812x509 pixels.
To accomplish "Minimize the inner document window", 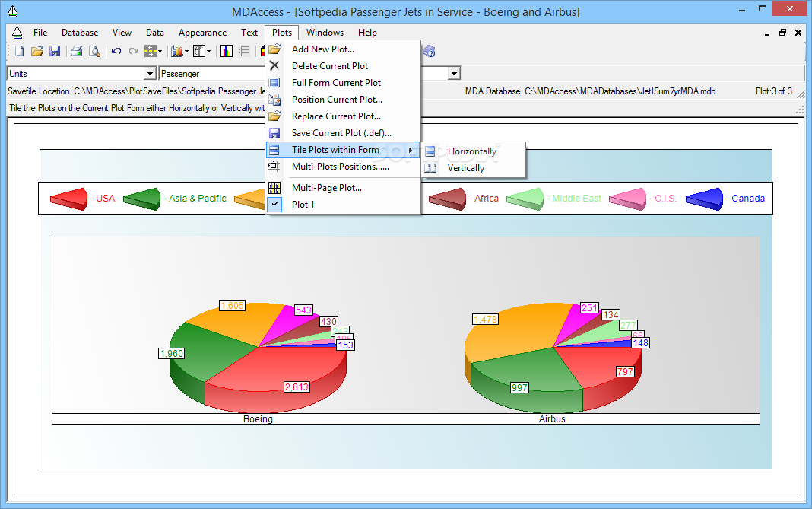I will tap(767, 33).
